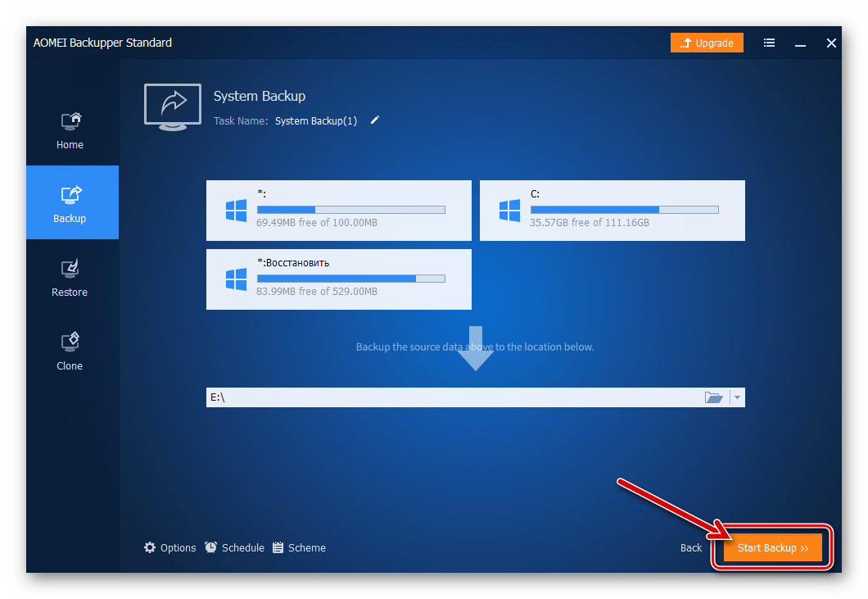The image size is (868, 599).
Task: Open the main menu list icon
Action: [769, 43]
